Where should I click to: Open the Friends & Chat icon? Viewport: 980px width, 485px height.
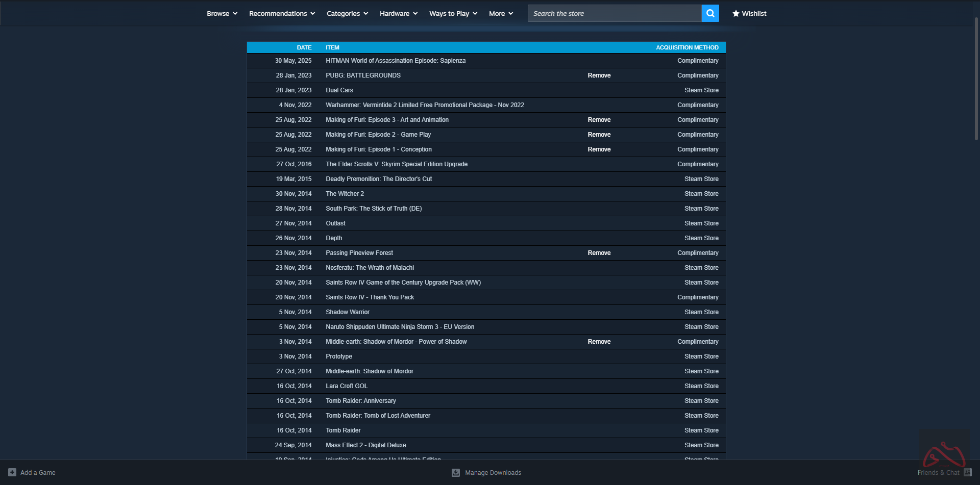click(967, 472)
